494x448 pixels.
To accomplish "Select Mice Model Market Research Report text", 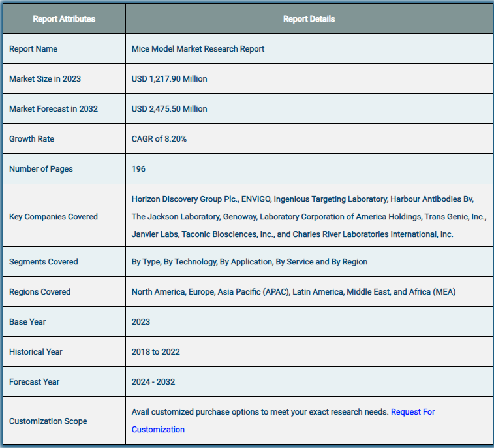I will coord(198,49).
